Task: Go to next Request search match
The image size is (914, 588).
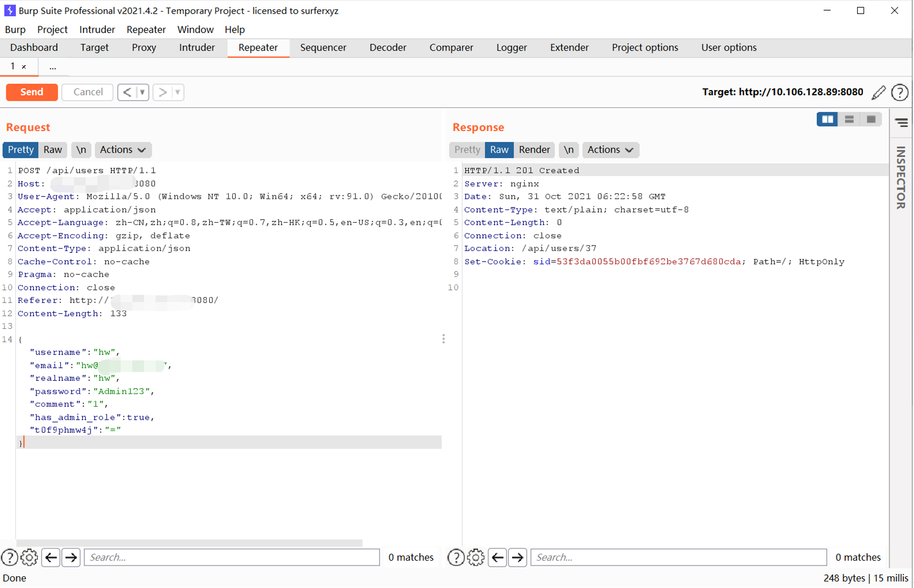Action: (71, 557)
